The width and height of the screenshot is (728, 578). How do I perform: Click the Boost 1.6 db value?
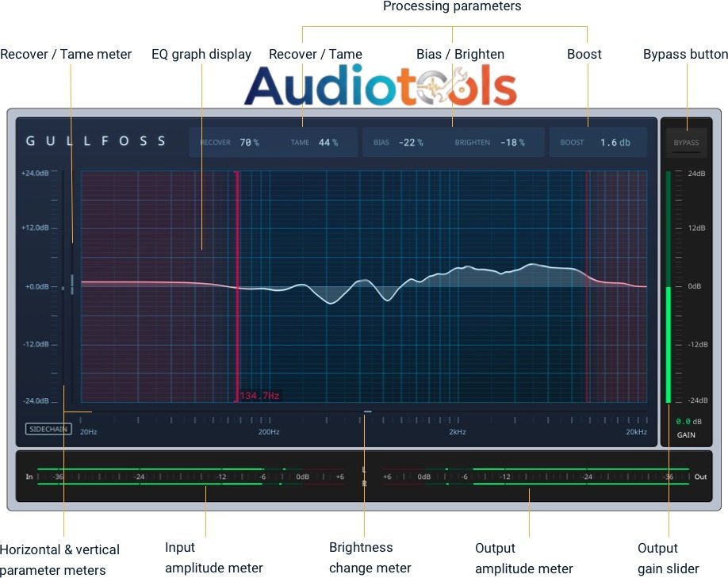(615, 143)
